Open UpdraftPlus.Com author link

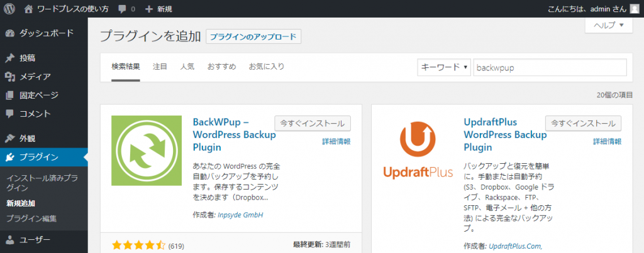[515, 247]
